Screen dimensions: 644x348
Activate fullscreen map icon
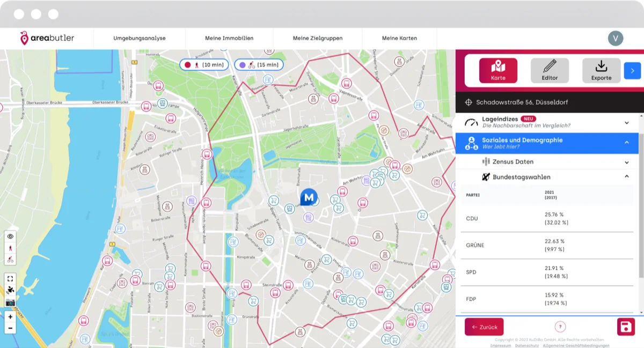[x=10, y=278]
